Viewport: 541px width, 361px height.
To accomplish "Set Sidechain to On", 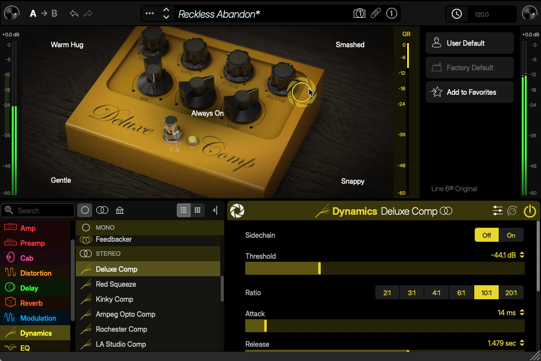I will point(511,235).
